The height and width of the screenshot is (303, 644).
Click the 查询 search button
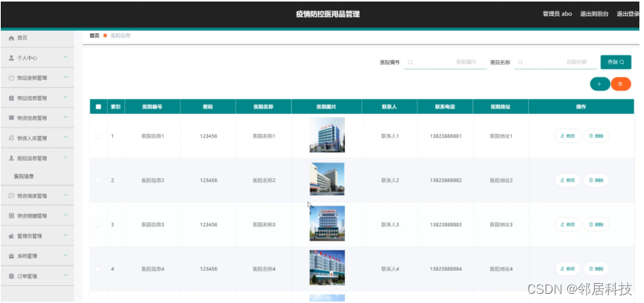(616, 62)
